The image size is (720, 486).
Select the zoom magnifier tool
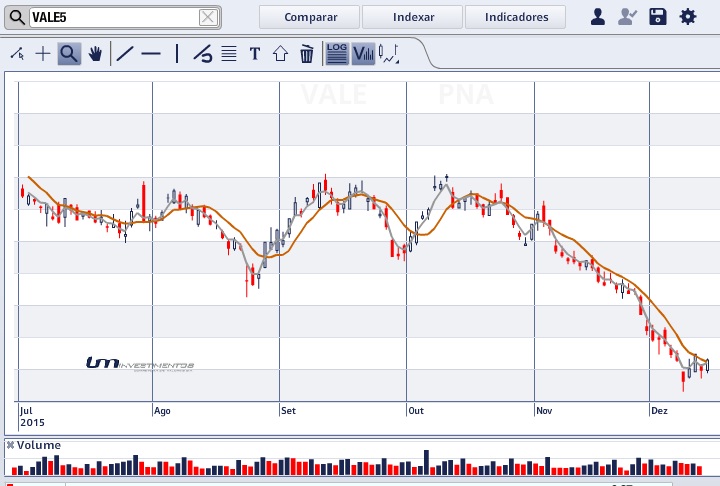(69, 54)
